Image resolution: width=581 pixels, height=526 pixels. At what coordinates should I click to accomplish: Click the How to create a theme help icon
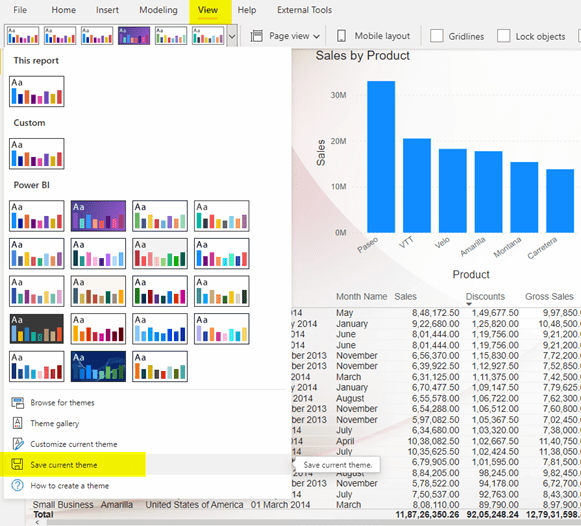[17, 485]
